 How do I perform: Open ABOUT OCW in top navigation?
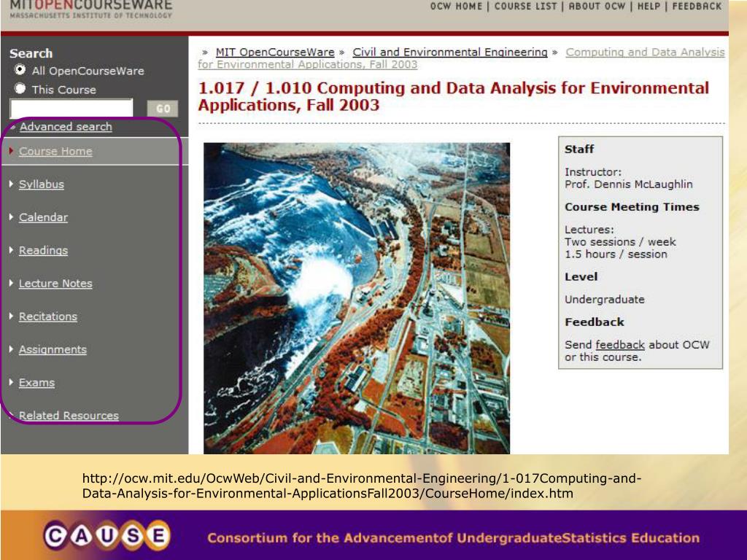coord(597,6)
